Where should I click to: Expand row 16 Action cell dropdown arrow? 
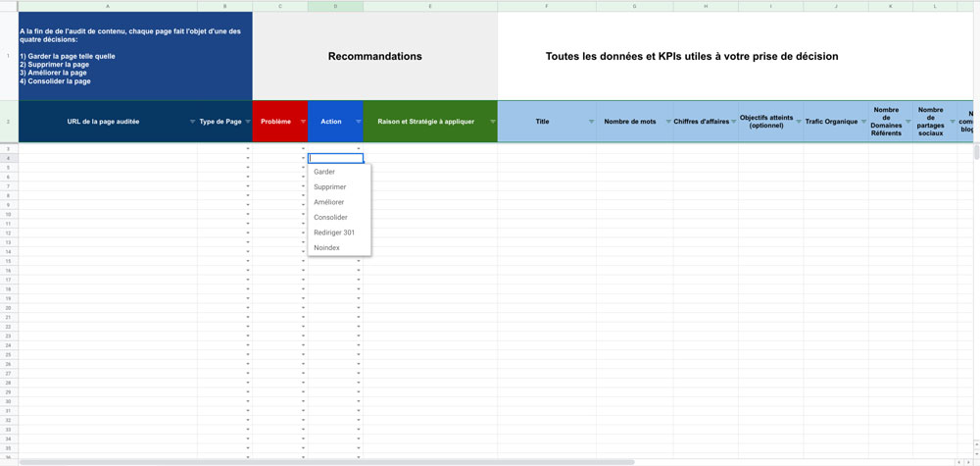click(x=359, y=270)
